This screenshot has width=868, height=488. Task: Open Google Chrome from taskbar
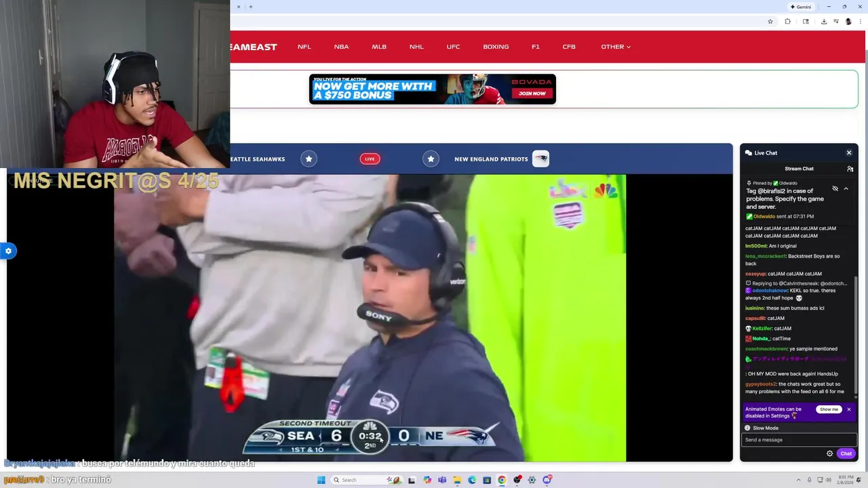click(502, 480)
